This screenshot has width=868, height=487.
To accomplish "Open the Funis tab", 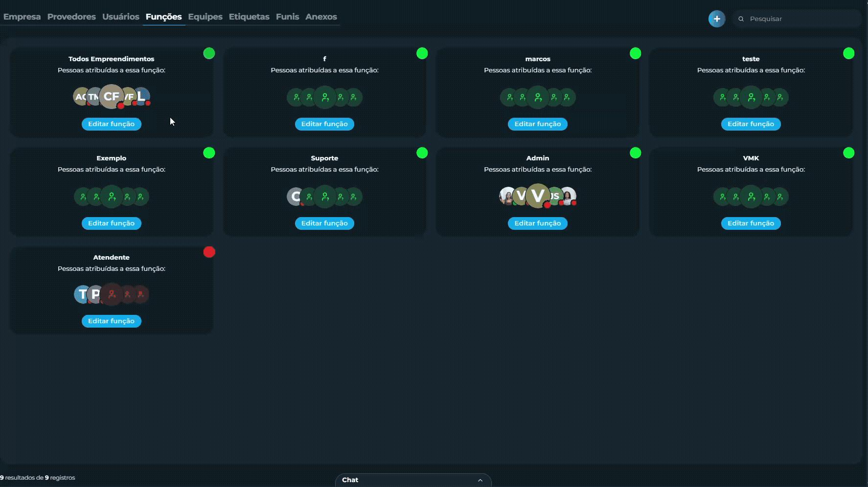I will click(x=287, y=17).
